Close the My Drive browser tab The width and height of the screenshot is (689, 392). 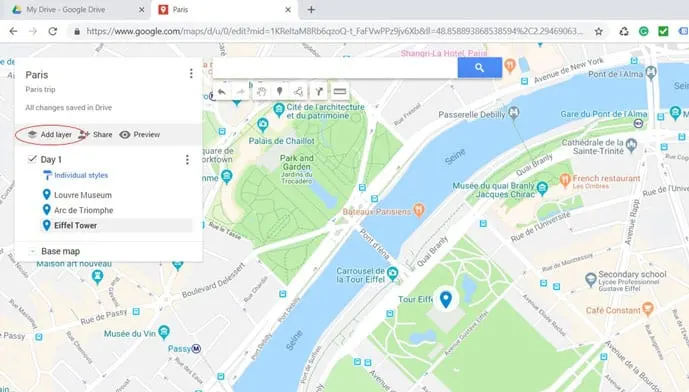pyautogui.click(x=141, y=10)
